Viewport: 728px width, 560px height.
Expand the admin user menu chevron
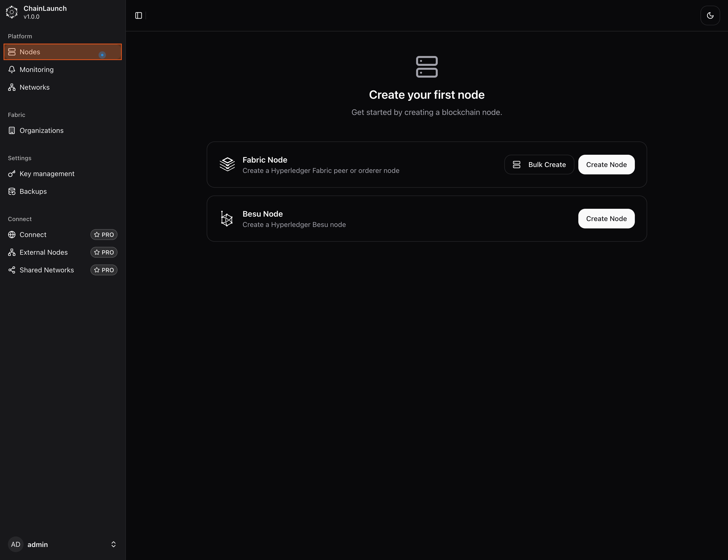113,544
